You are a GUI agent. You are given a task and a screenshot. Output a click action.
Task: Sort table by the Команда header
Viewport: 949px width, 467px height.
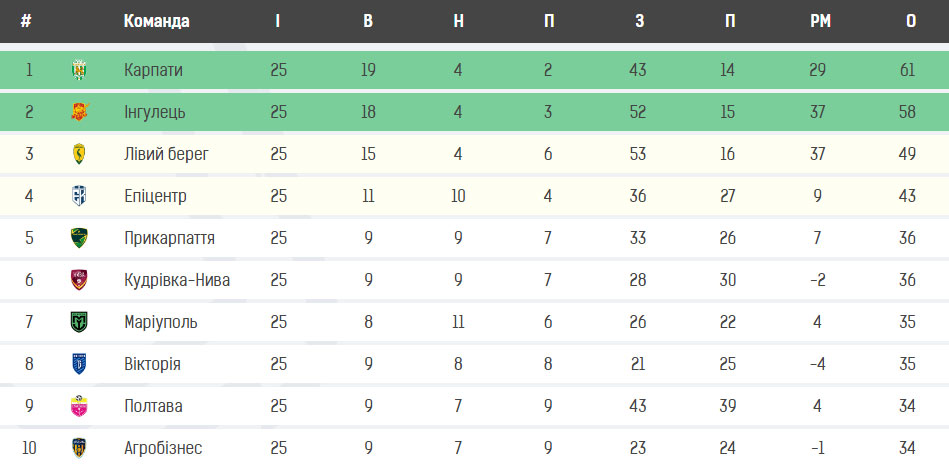pos(157,21)
